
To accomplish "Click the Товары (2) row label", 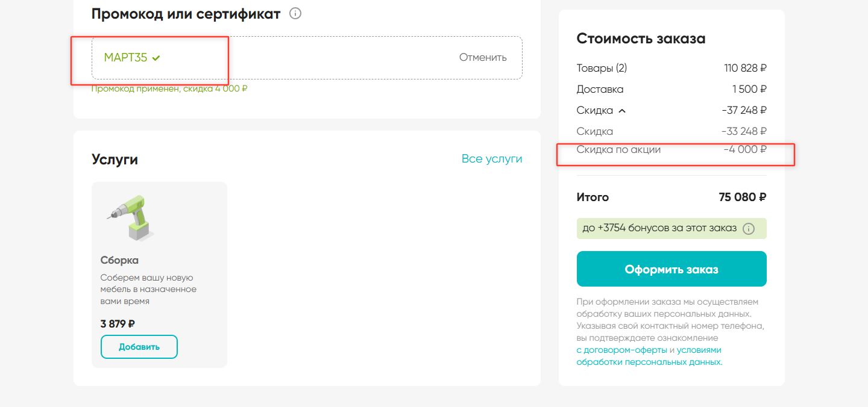I will tap(602, 68).
